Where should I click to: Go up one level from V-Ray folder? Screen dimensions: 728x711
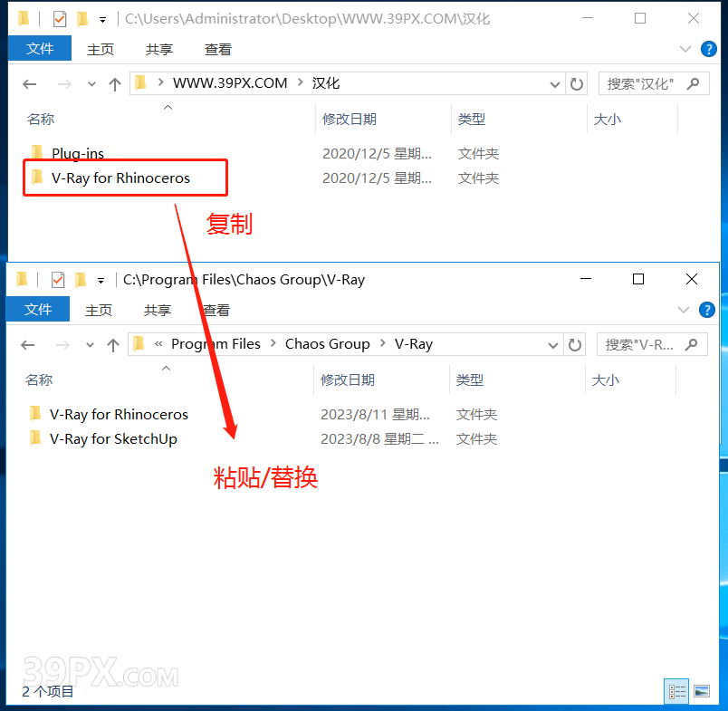tap(113, 345)
